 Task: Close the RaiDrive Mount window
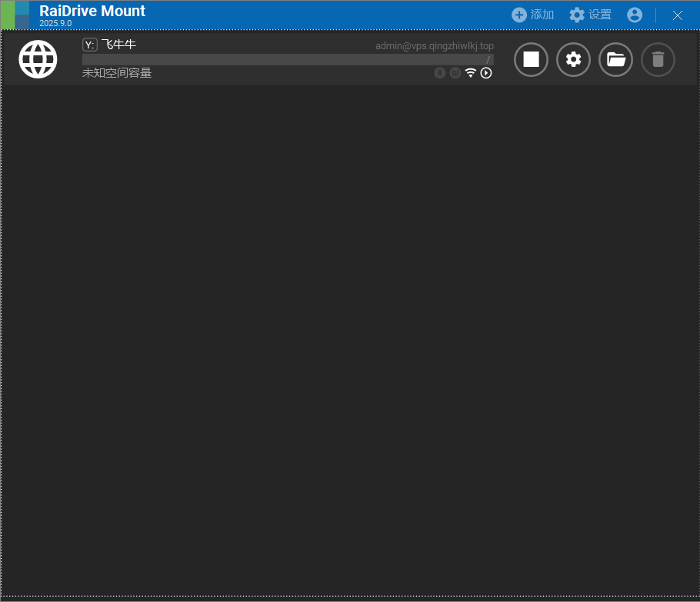pos(677,15)
